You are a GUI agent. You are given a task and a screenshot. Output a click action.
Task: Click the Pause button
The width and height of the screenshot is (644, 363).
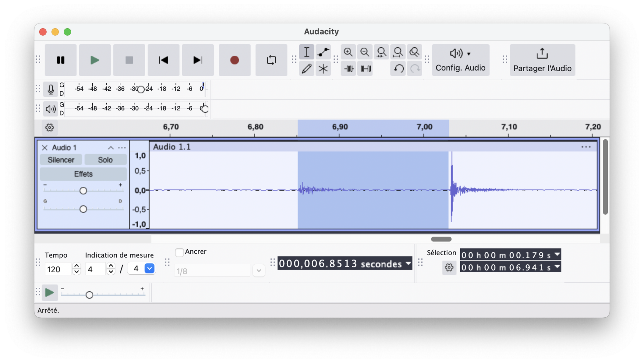pos(60,60)
